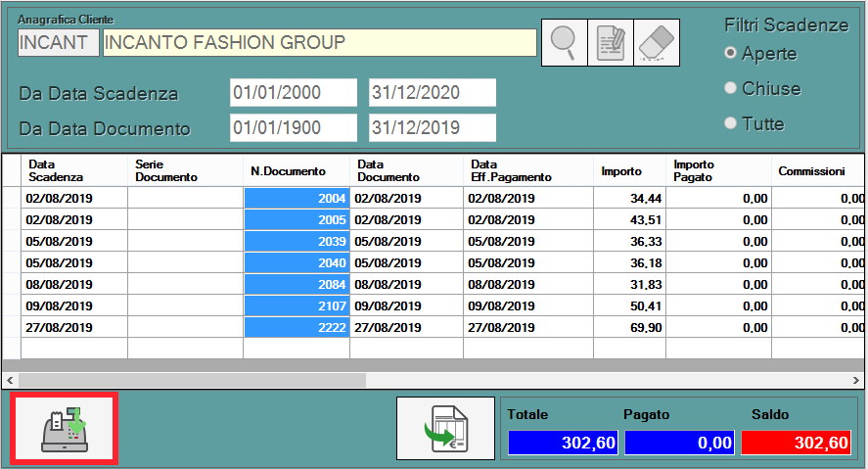Click the eraser clear icon

click(x=658, y=42)
